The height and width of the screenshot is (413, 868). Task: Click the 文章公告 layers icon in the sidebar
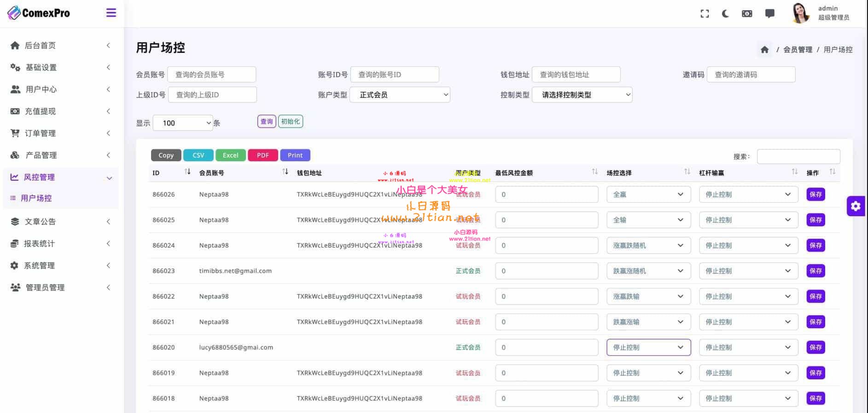15,221
